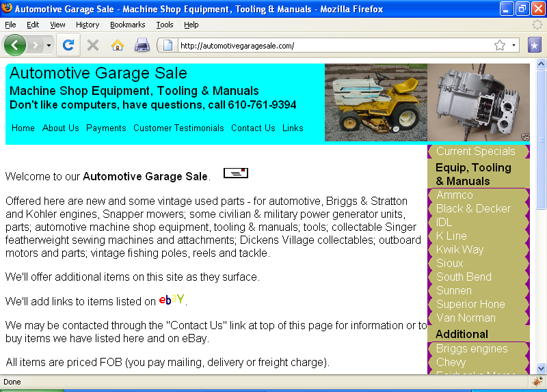
Task: Open the Kwik Way sidebar link
Action: click(x=459, y=249)
